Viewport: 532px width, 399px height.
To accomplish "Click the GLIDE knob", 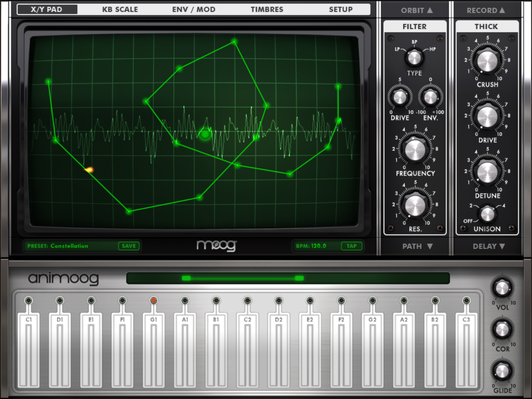I will click(502, 371).
